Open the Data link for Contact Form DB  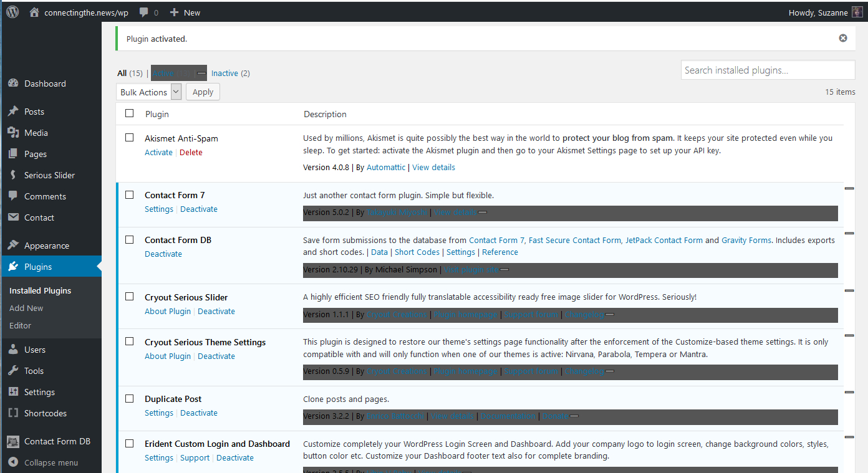[x=379, y=252]
